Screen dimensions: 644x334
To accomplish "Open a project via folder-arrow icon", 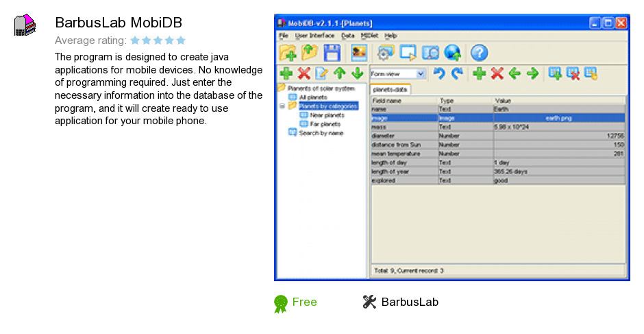I will click(310, 52).
